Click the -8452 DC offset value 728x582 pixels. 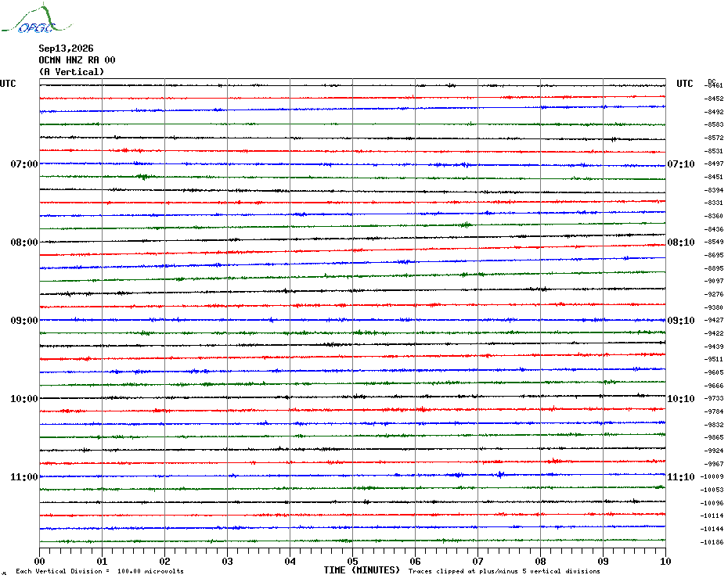coord(714,99)
